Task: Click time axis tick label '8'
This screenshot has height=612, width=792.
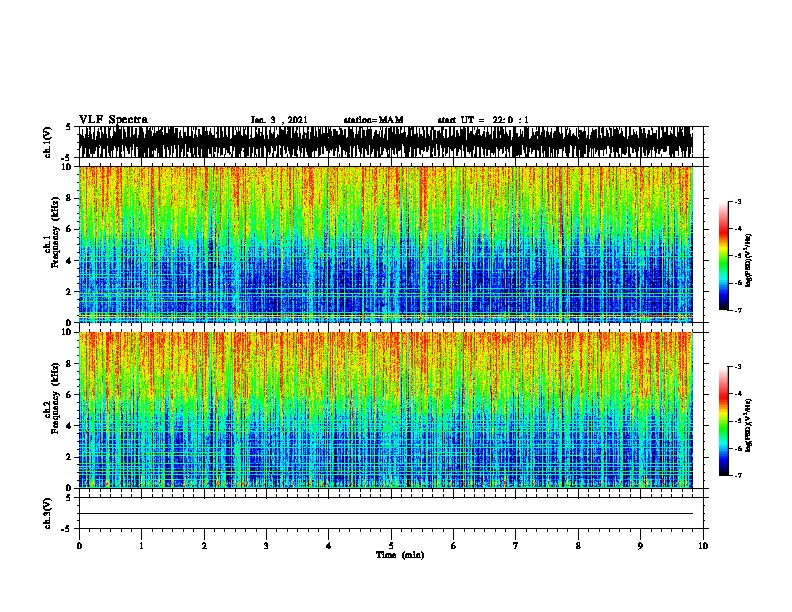Action: pos(578,545)
